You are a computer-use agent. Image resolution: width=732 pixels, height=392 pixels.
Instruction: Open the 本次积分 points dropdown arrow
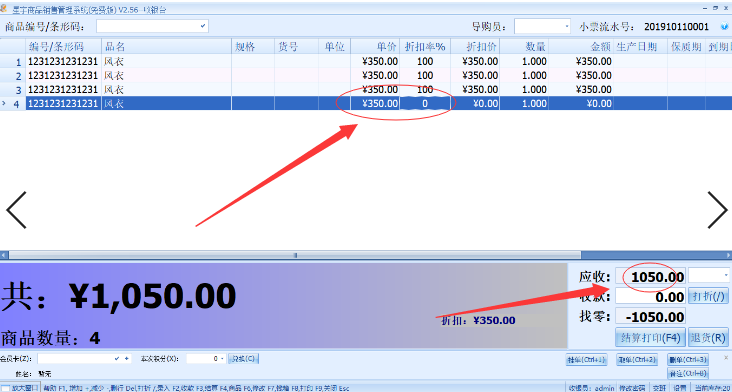pyautogui.click(x=223, y=359)
